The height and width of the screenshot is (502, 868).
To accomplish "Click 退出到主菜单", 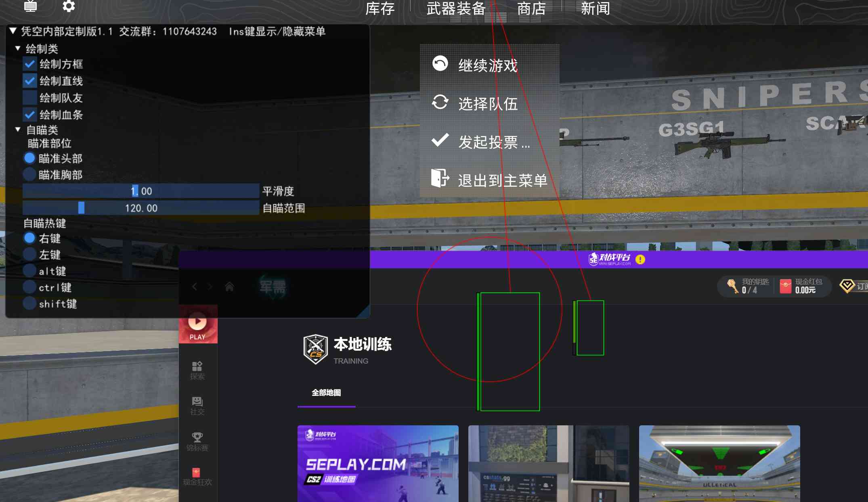I will (x=503, y=180).
